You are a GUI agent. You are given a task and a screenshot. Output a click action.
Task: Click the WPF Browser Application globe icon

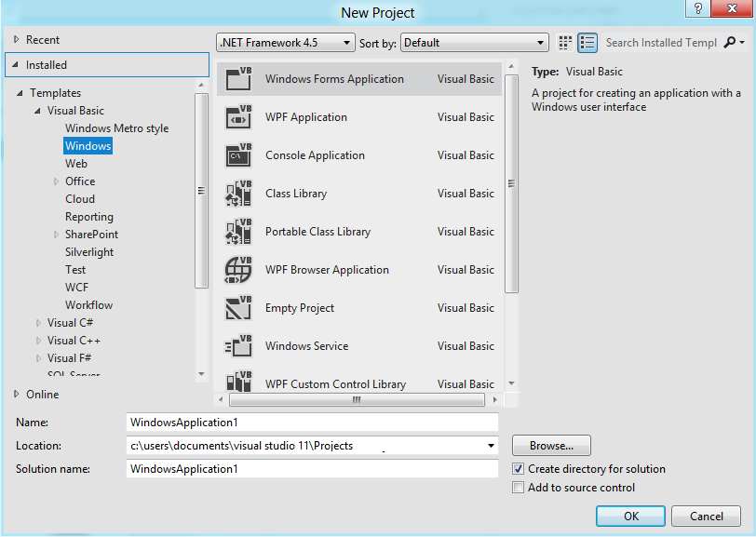click(238, 270)
